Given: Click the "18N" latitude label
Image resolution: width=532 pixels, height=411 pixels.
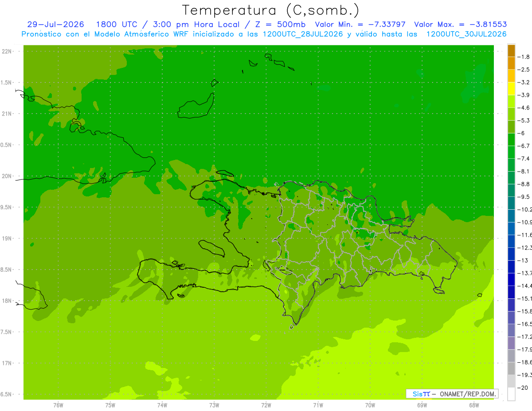Looking at the screenshot, I should point(7,301).
